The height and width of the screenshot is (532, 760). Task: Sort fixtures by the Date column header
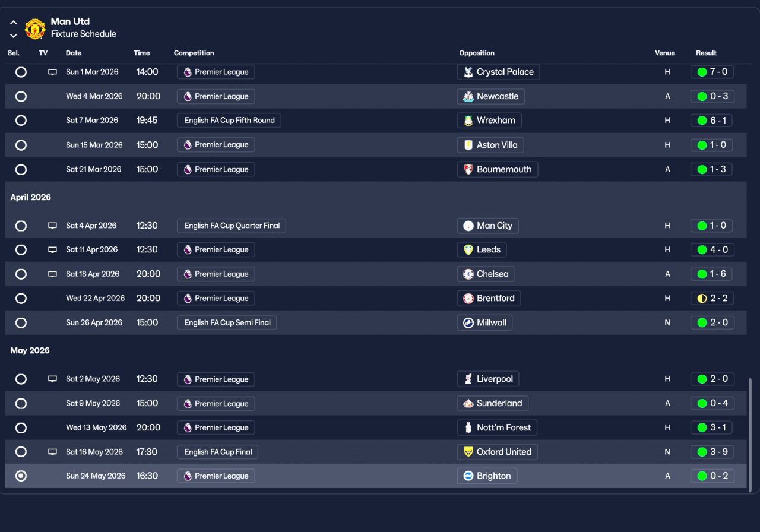click(74, 53)
